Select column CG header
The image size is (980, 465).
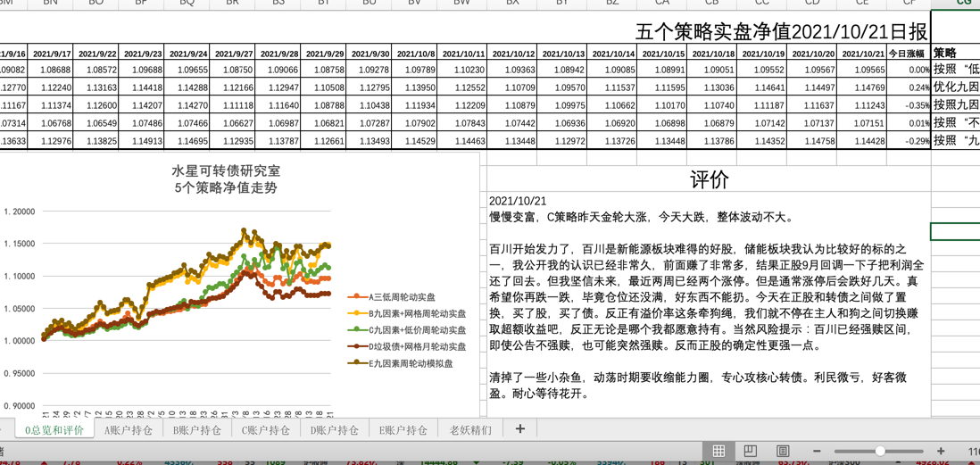click(x=962, y=4)
